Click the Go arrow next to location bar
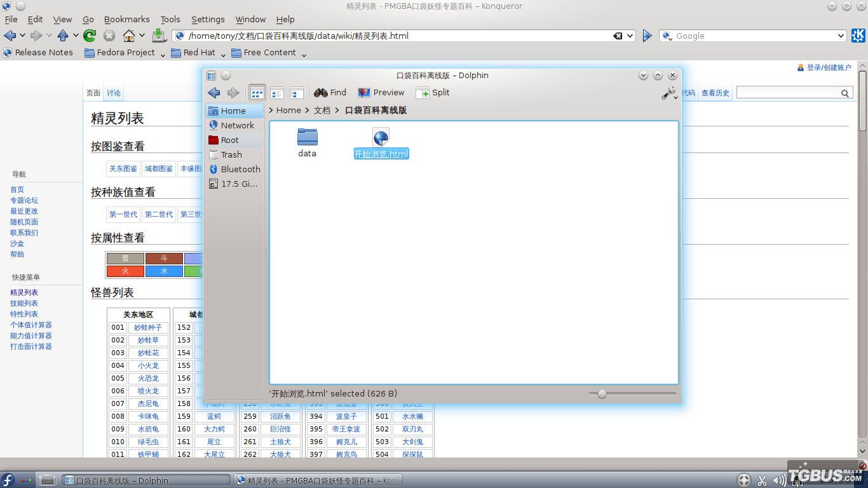Image resolution: width=868 pixels, height=488 pixels. tap(647, 36)
